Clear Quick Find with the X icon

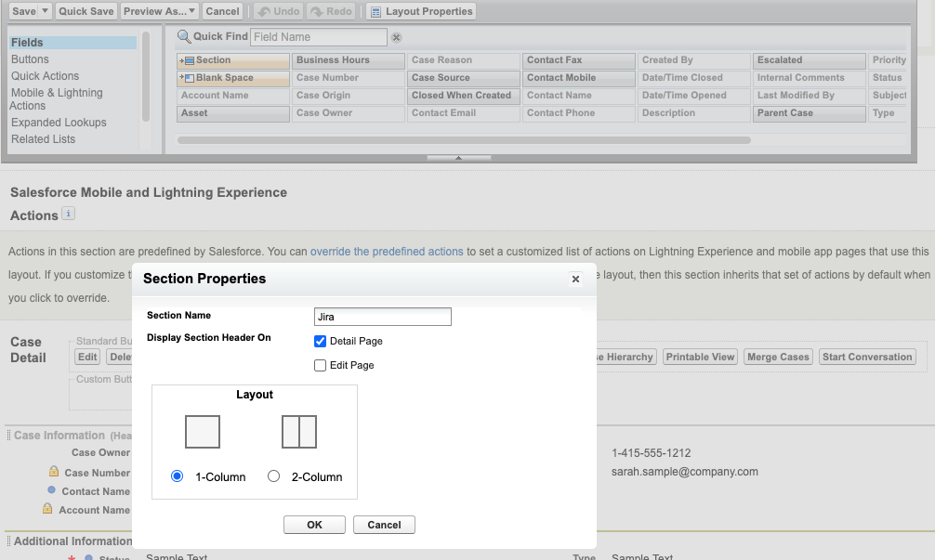(396, 37)
